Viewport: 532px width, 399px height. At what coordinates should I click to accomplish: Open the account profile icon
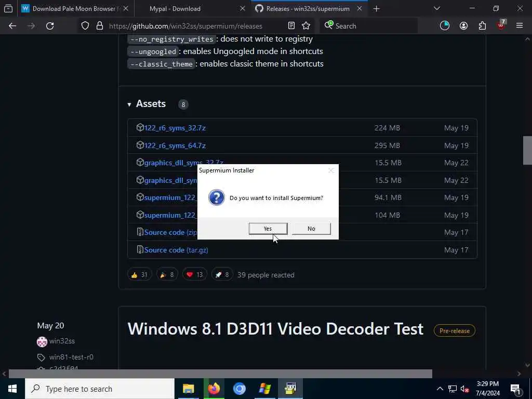pos(463,25)
